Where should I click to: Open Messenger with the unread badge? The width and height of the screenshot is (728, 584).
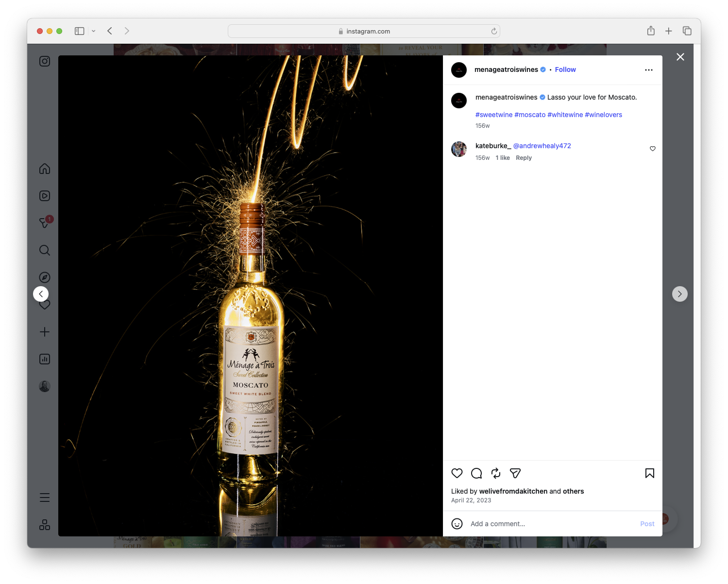click(x=44, y=223)
